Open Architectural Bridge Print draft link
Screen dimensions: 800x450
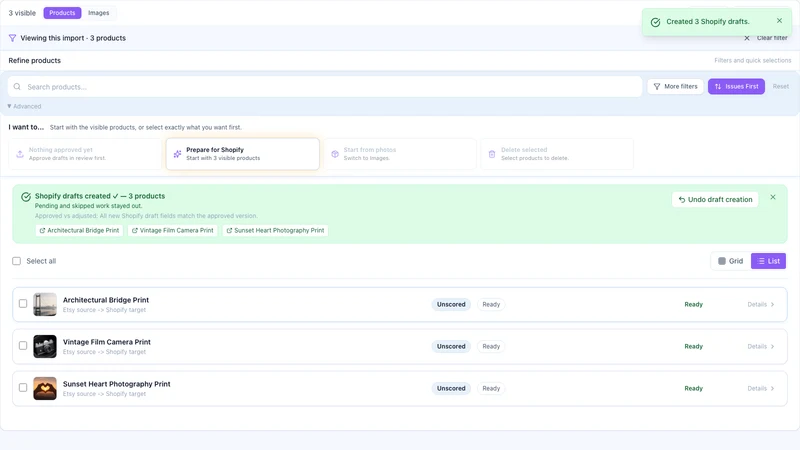point(79,231)
